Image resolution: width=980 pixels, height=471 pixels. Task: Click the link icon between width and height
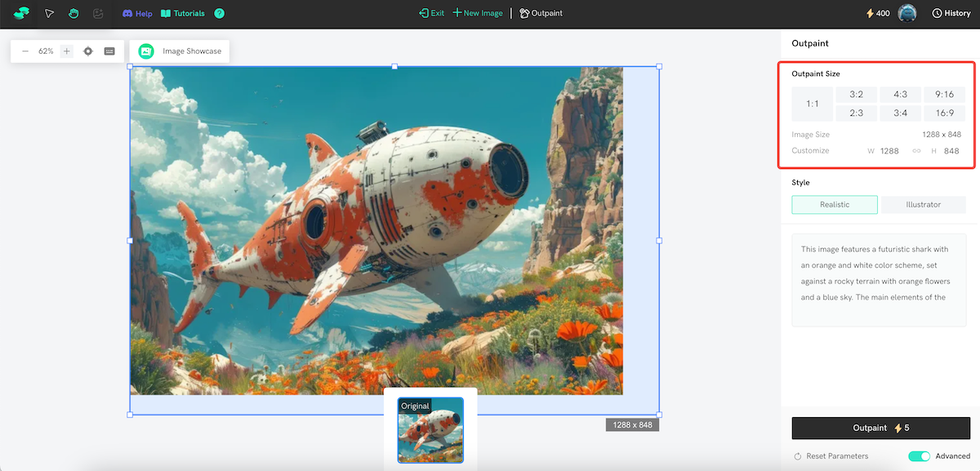pyautogui.click(x=916, y=150)
